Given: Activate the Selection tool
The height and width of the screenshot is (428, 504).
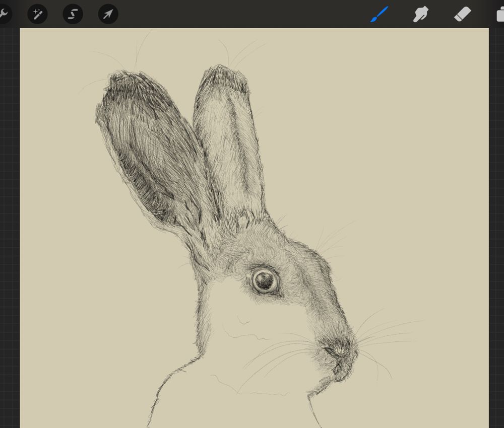Looking at the screenshot, I should click(73, 14).
